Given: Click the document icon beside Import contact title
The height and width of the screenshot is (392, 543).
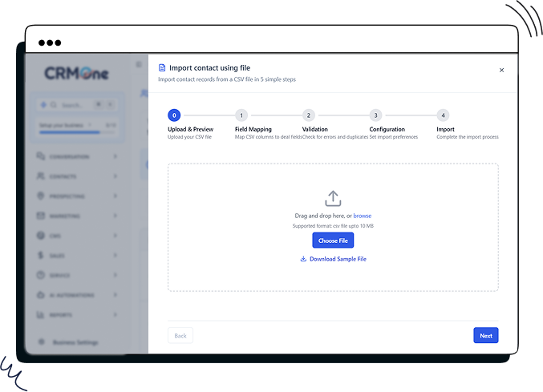Looking at the screenshot, I should pos(162,68).
